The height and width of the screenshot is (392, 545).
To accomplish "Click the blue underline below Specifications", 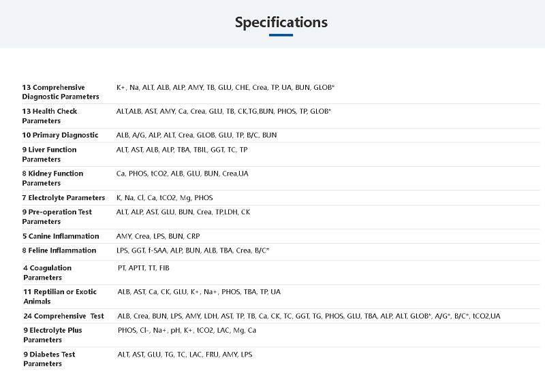I will pos(281,35).
